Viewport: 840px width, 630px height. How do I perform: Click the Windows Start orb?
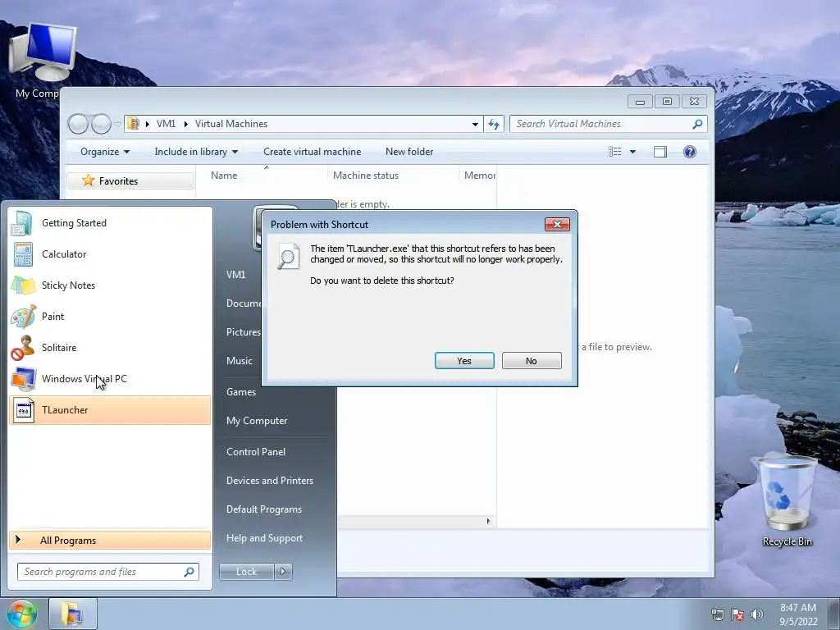pos(21,614)
